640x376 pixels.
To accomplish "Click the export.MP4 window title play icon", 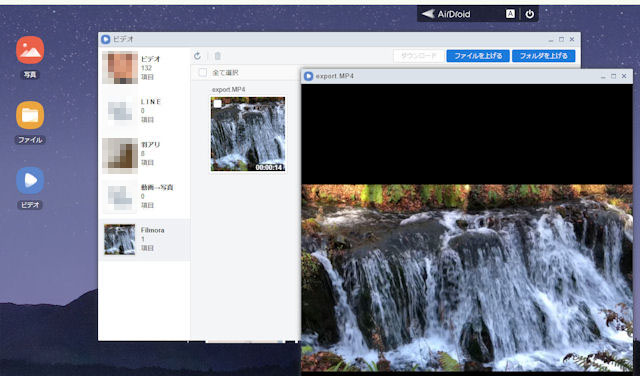I will coord(309,76).
